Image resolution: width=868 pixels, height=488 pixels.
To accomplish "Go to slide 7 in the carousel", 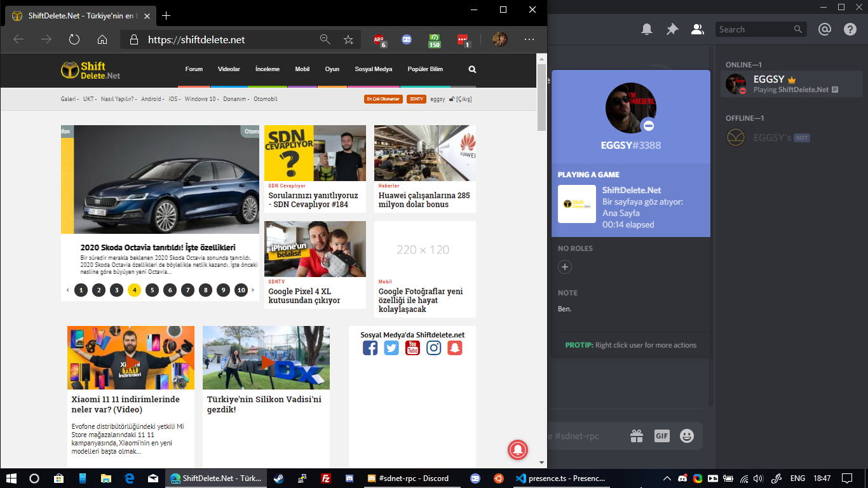I will [x=187, y=290].
